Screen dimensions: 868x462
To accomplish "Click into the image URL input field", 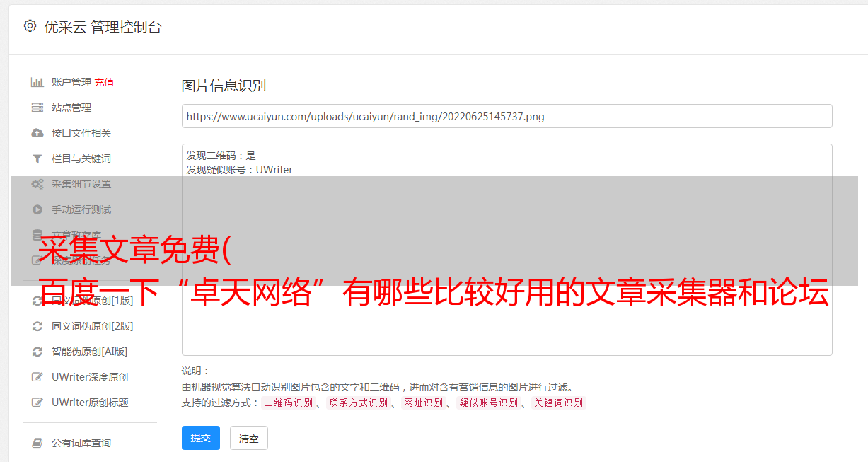I will [507, 116].
